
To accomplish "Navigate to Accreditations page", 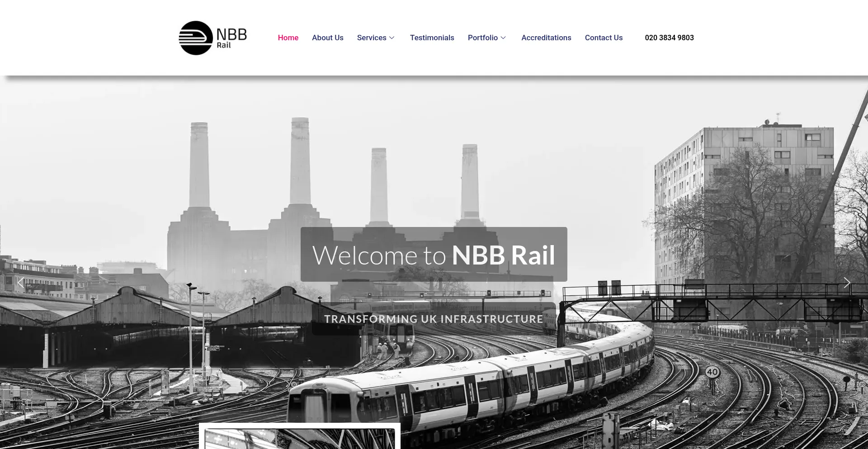I will [x=546, y=38].
